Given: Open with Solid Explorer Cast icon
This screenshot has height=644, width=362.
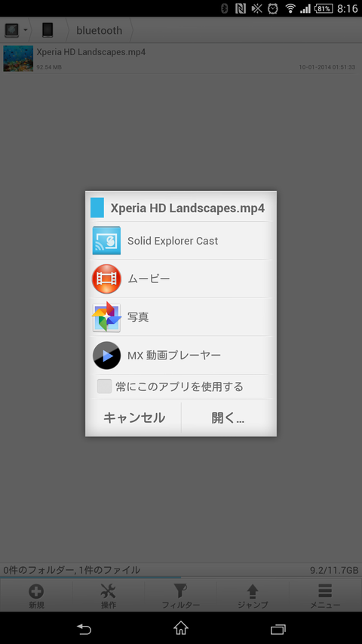Looking at the screenshot, I should pyautogui.click(x=106, y=241).
